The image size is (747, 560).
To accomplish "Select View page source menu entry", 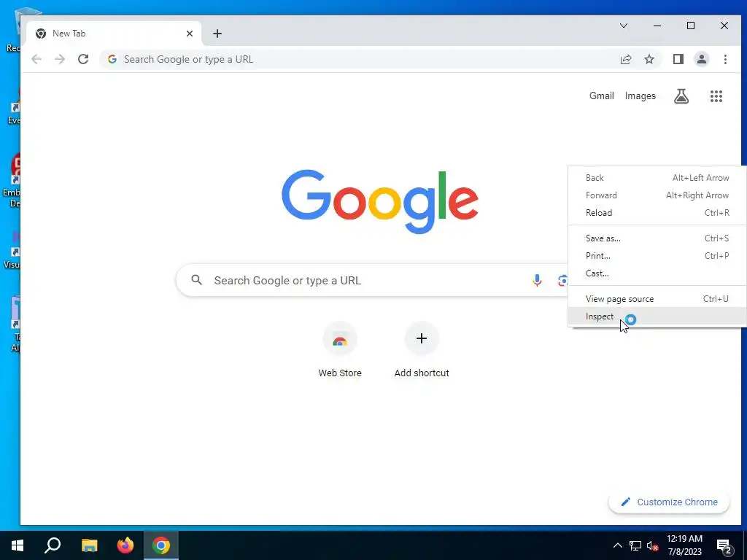I will point(657,298).
